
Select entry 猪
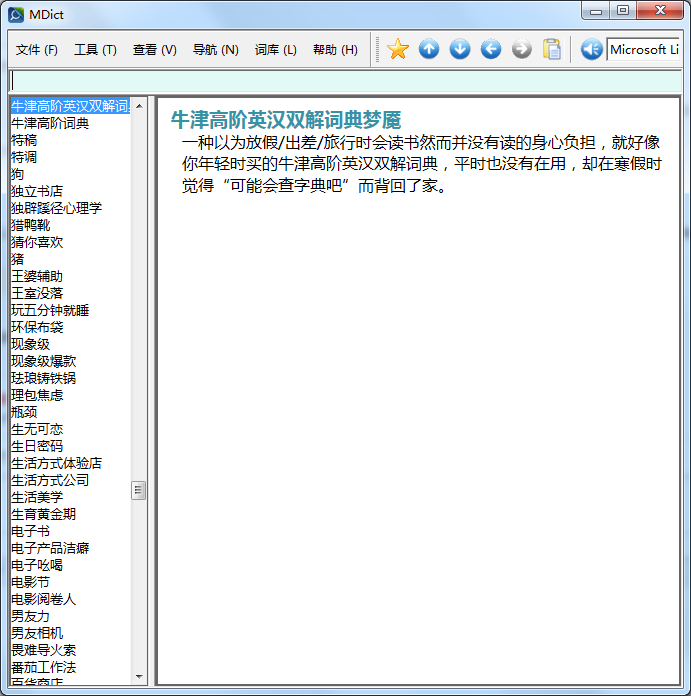click(17, 259)
